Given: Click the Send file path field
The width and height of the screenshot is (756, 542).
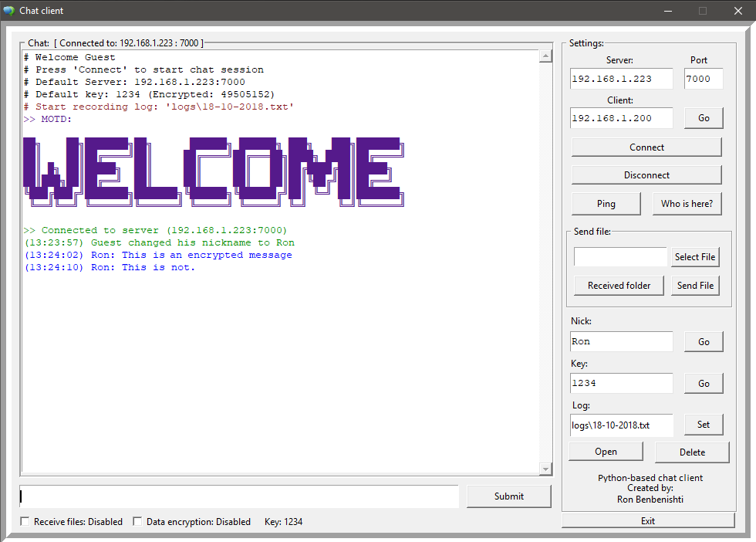Looking at the screenshot, I should coord(620,257).
